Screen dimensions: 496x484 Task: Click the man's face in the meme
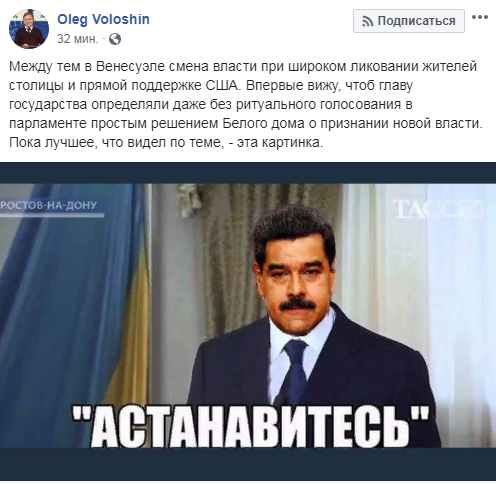[x=295, y=279]
